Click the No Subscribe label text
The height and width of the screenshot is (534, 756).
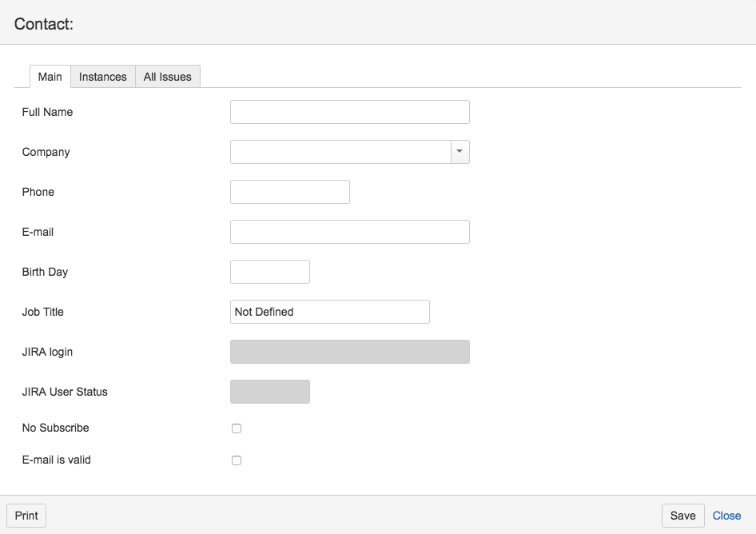coord(56,428)
